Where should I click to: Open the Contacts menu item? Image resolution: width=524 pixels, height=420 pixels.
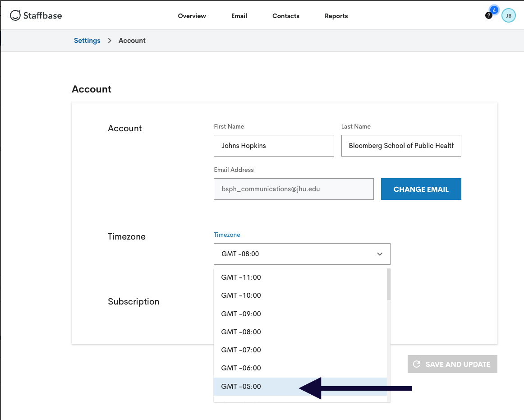tap(286, 16)
